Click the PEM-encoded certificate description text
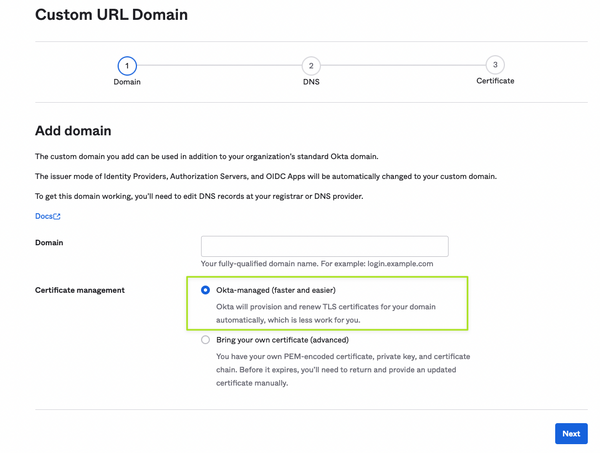 [343, 370]
